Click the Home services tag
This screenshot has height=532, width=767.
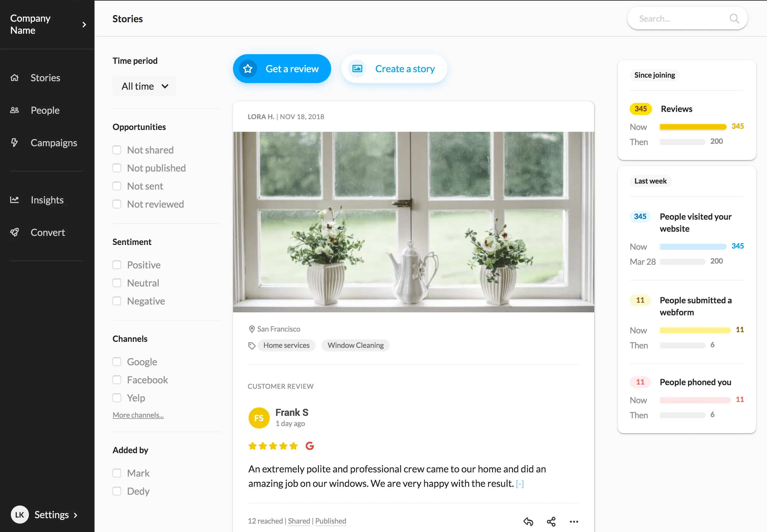pos(287,345)
